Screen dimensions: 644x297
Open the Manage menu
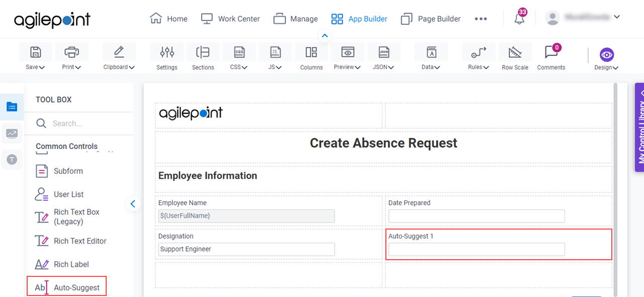coord(296,19)
